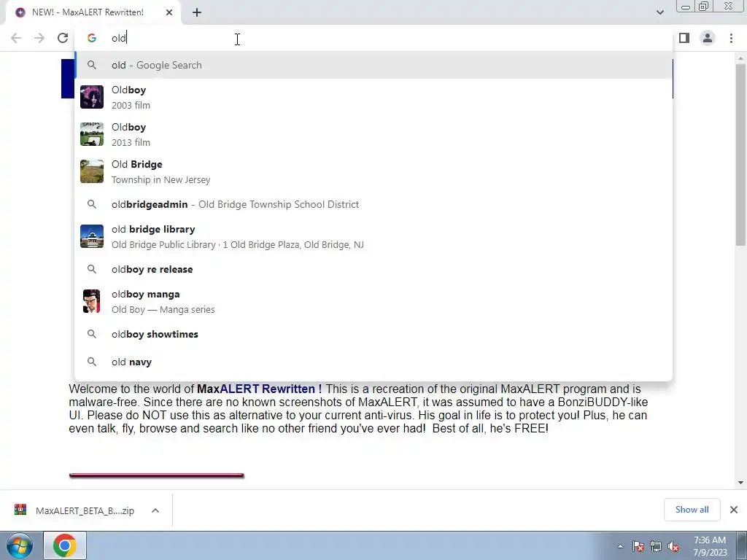Select Old Bridge township suggestion
The width and height of the screenshot is (747, 560).
point(373,171)
